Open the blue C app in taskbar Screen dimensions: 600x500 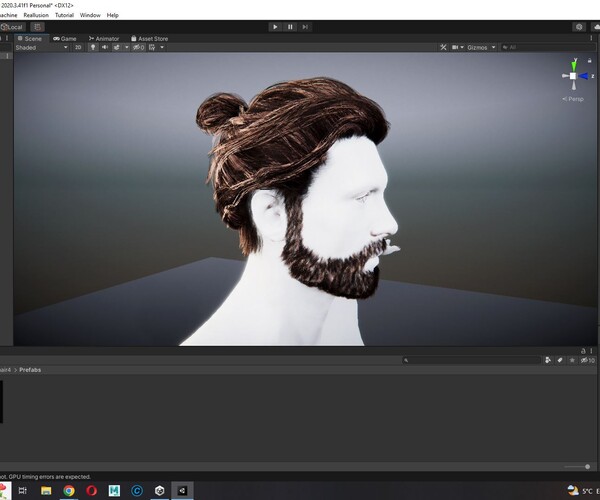137,490
